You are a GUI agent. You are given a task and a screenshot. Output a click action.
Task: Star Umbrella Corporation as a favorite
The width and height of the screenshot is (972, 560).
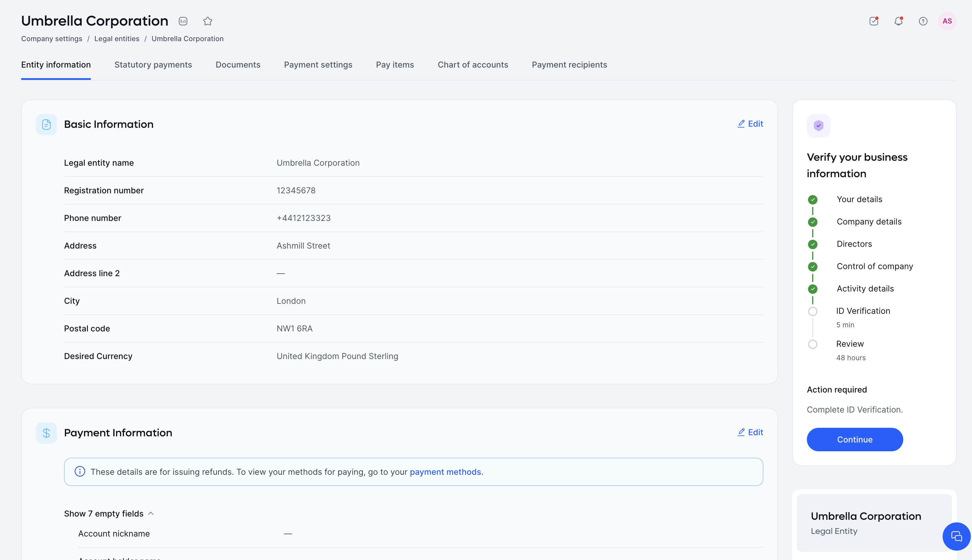coord(208,21)
